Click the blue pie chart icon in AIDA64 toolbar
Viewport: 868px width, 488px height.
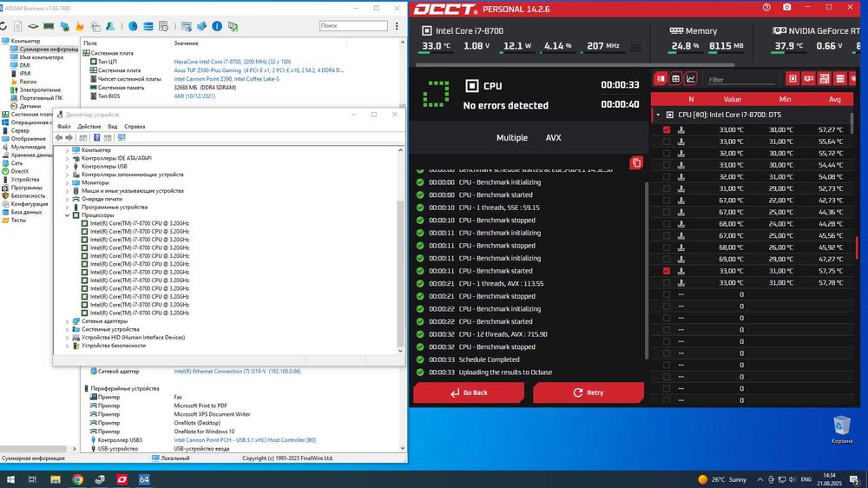pyautogui.click(x=133, y=26)
